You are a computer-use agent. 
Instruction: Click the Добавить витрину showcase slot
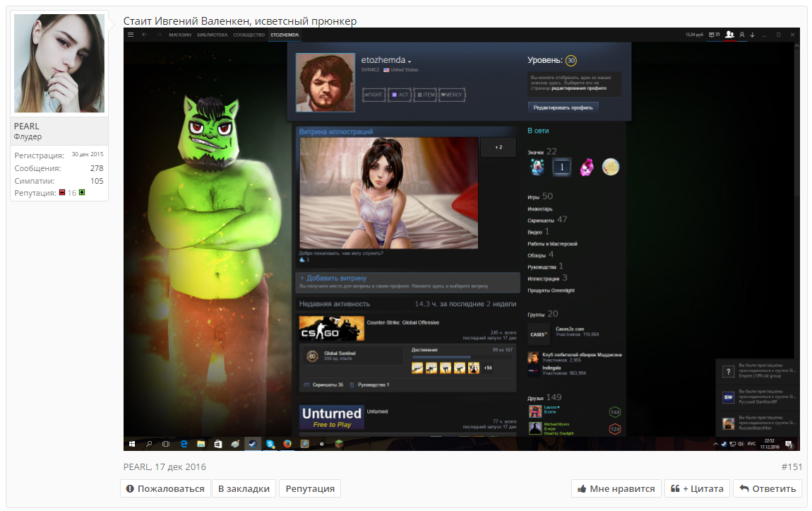coord(407,282)
